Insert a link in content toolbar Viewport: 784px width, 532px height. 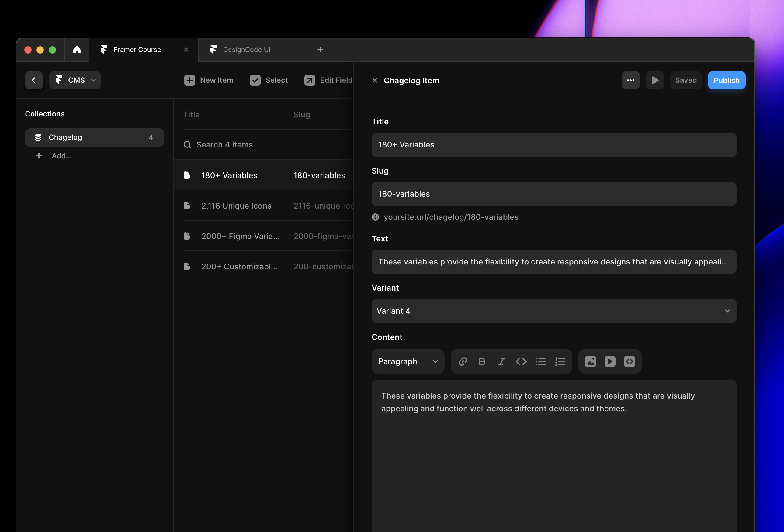(x=463, y=361)
